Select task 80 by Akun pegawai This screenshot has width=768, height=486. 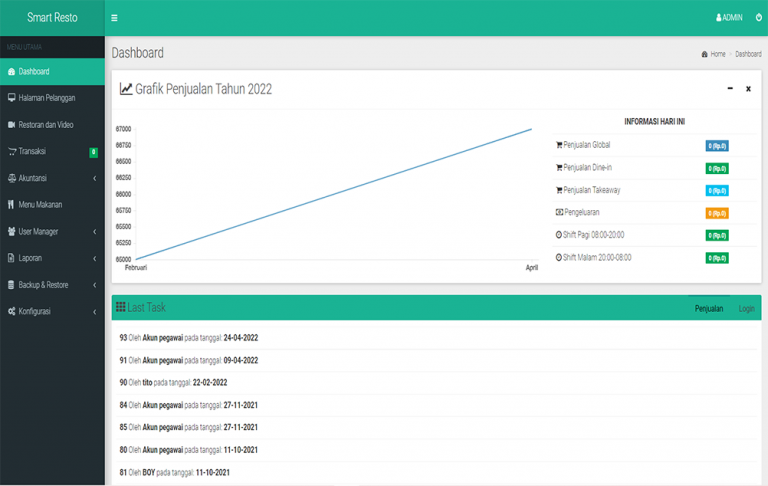(436, 450)
